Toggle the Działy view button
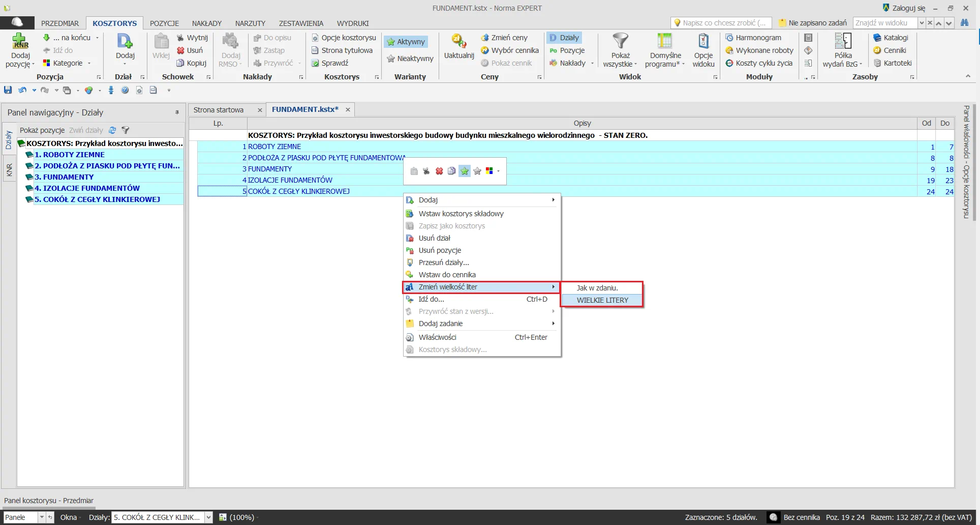 564,38
